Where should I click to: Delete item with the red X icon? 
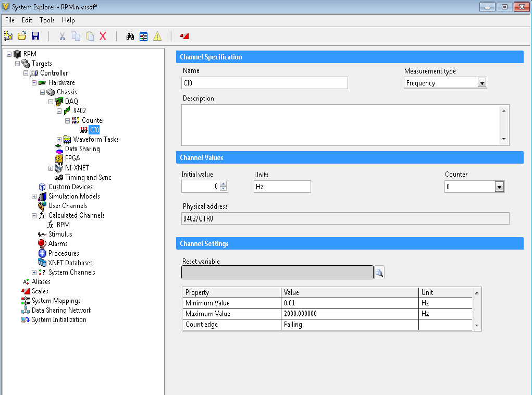coord(103,36)
